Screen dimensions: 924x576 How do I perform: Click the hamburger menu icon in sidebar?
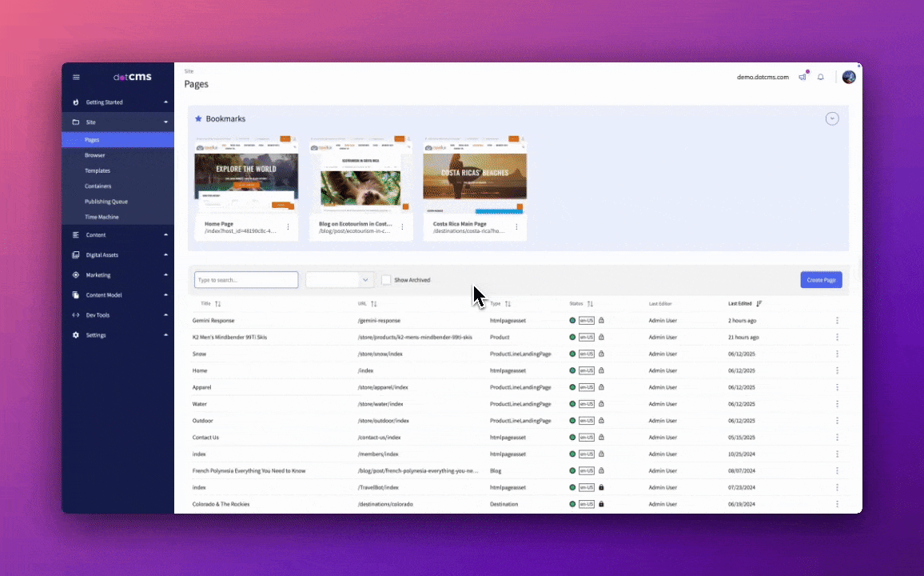tap(76, 78)
